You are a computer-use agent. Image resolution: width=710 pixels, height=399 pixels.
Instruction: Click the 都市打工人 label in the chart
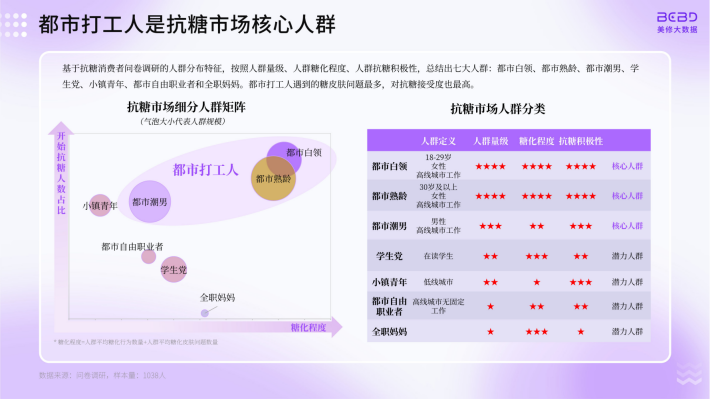[205, 170]
